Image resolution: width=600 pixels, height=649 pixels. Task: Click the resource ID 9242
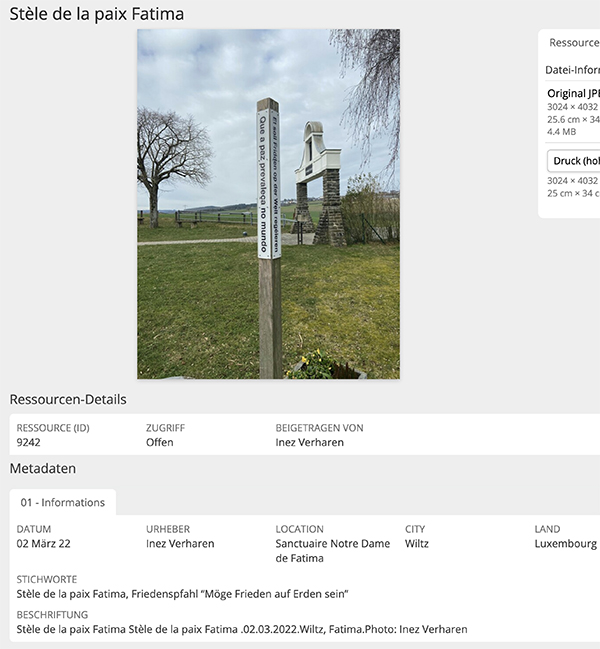29,442
